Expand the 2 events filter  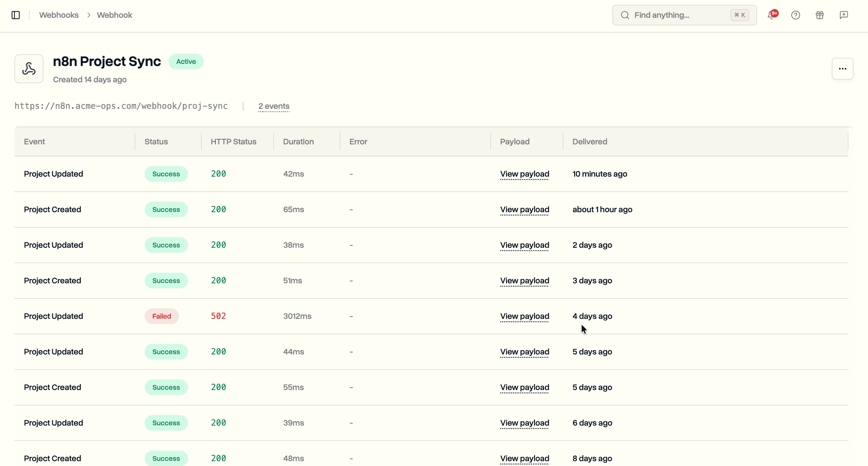point(274,106)
